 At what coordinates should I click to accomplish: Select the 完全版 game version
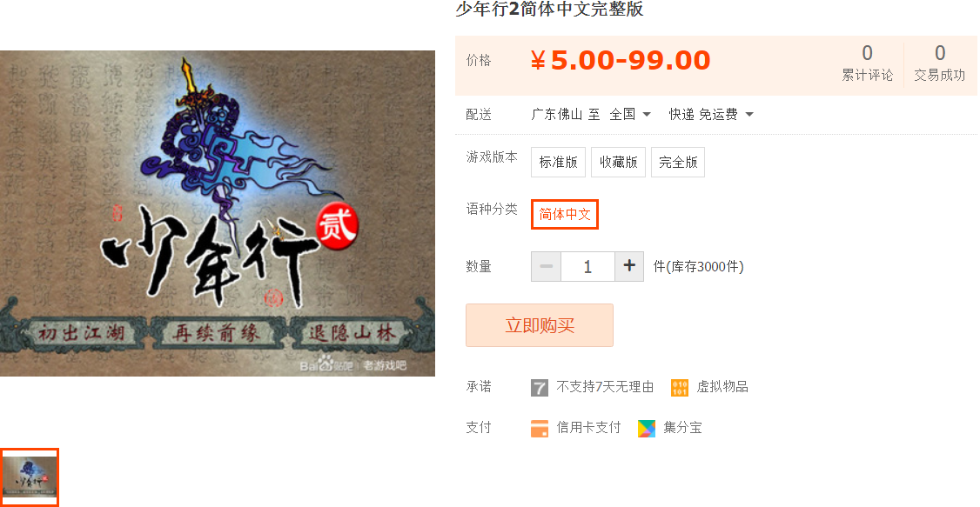678,163
